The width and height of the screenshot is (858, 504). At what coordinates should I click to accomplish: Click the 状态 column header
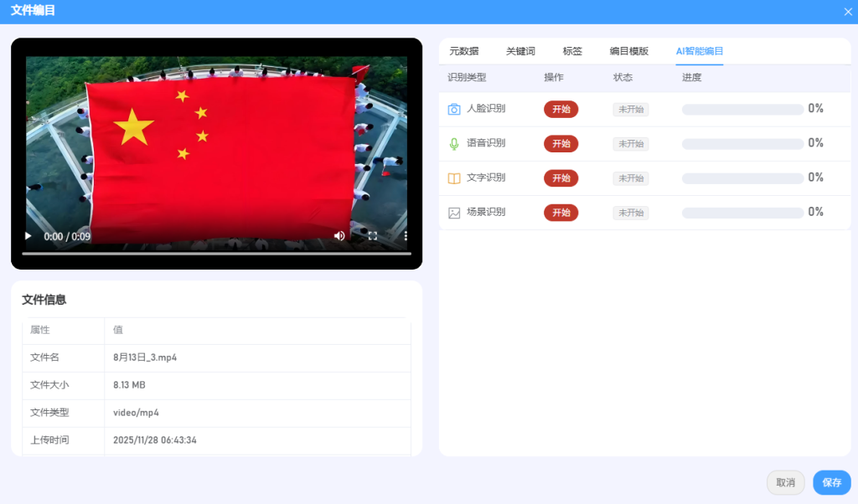coord(623,78)
